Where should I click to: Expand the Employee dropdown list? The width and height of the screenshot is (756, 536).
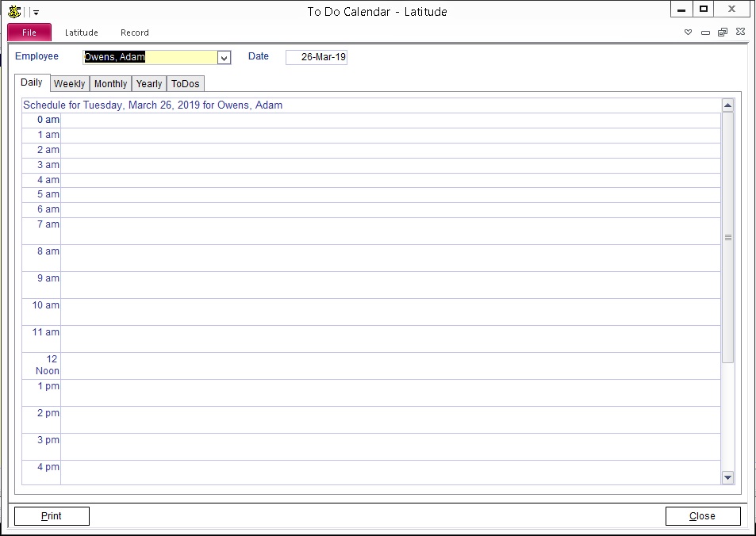click(x=224, y=58)
